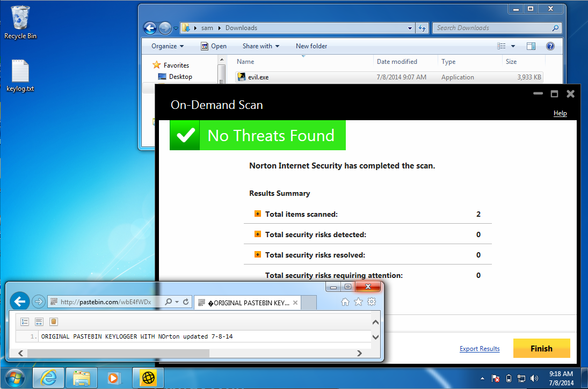Viewport: 588px width, 389px height.
Task: Click the pastebin clipboard copy icon
Action: 54,321
